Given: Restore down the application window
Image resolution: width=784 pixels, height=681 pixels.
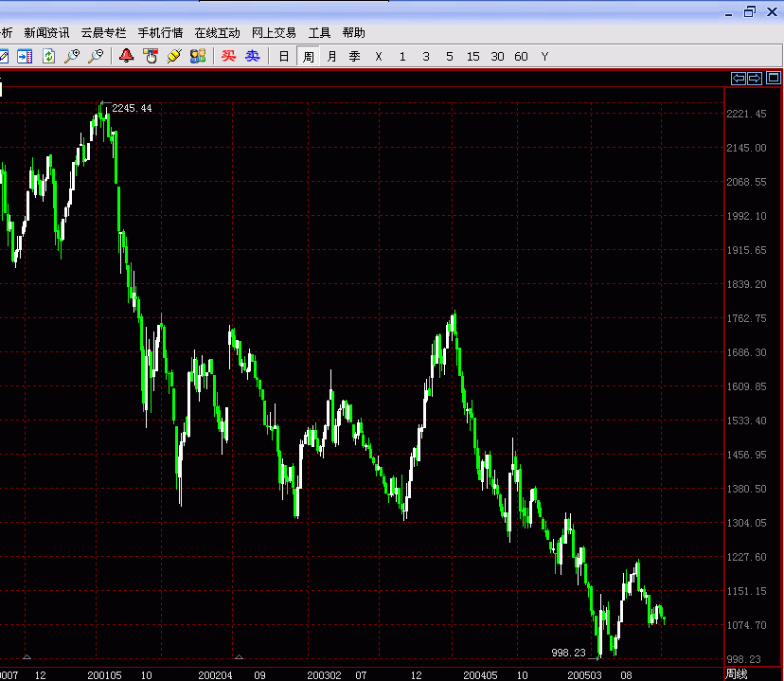Looking at the screenshot, I should 750,11.
